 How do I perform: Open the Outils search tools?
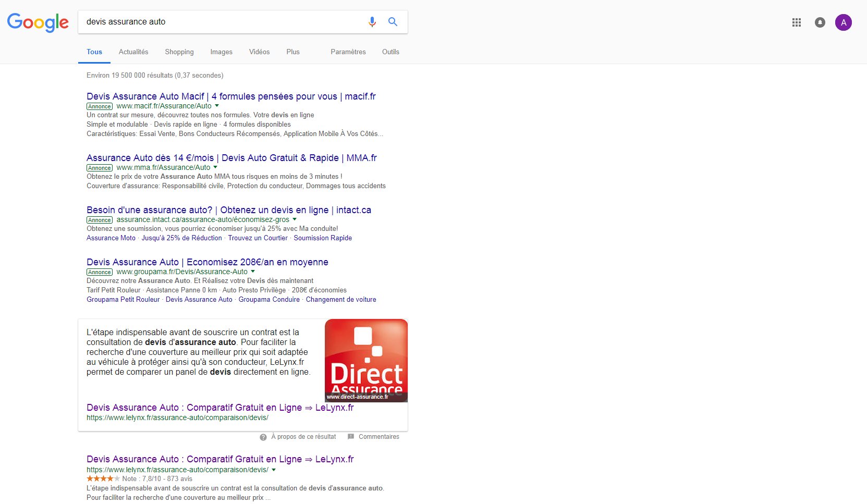click(x=390, y=52)
